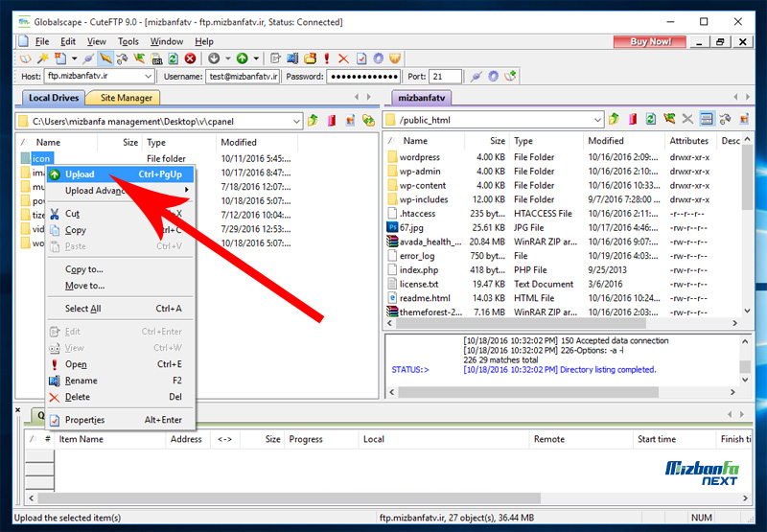Sort remote files by Size column header
Image resolution: width=767 pixels, height=532 pixels.
(497, 141)
